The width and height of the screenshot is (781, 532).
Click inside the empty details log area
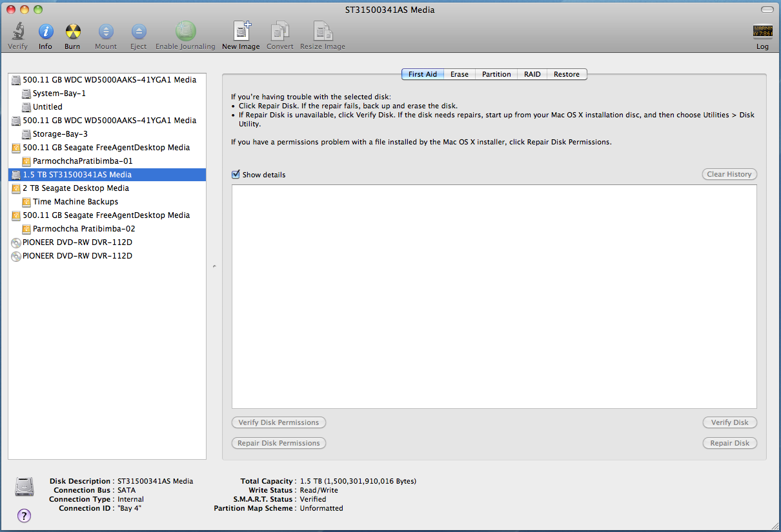494,297
